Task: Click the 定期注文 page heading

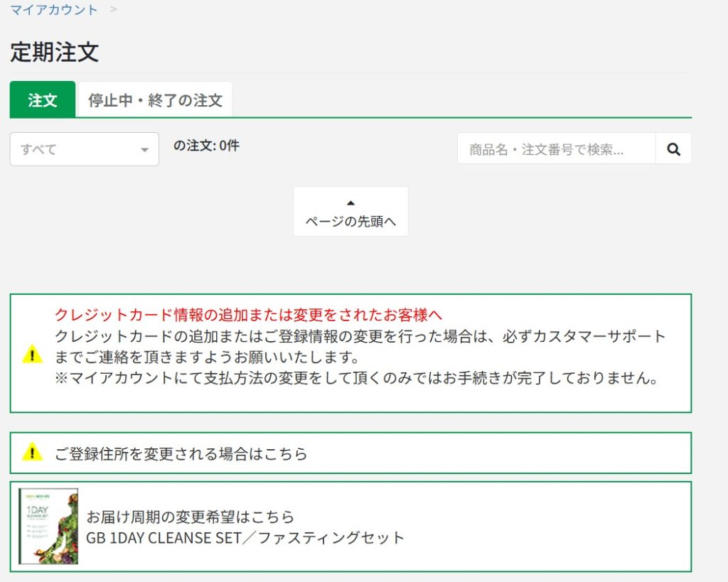Action: 55,53
